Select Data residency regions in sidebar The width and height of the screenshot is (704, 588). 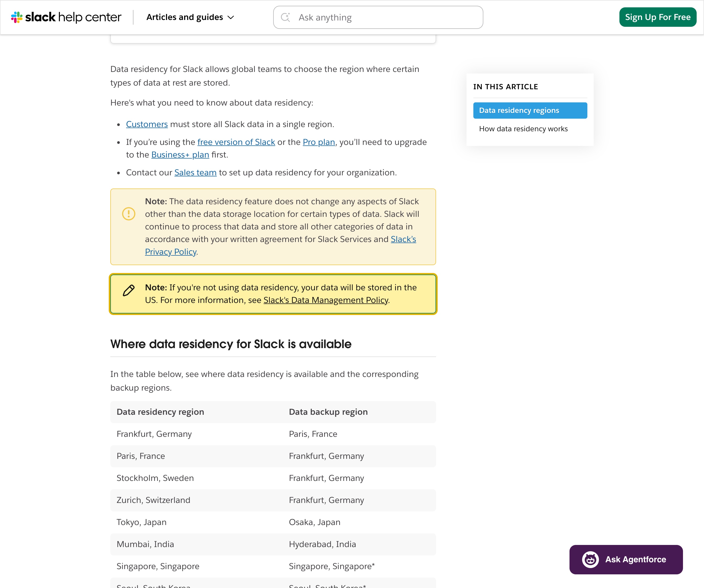530,110
